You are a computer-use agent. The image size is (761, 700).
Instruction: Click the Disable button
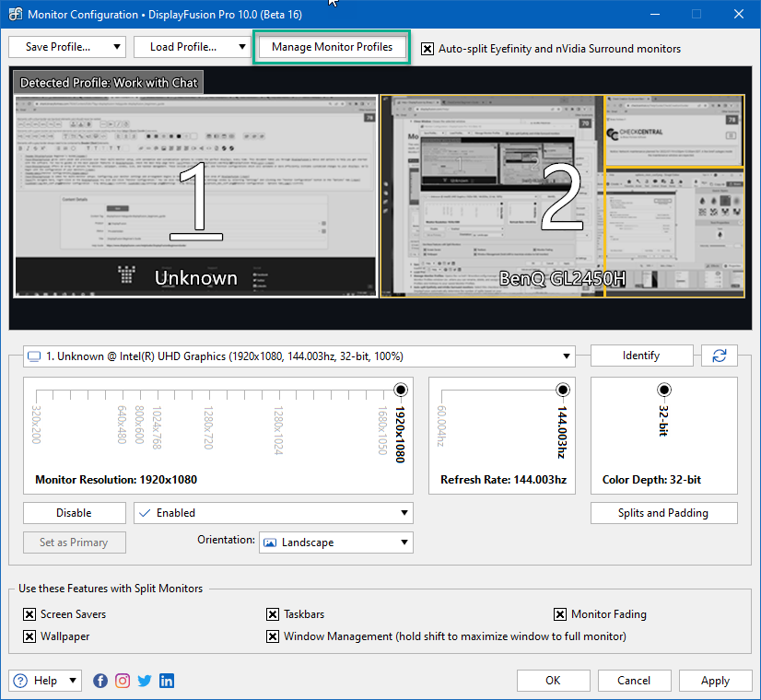74,513
